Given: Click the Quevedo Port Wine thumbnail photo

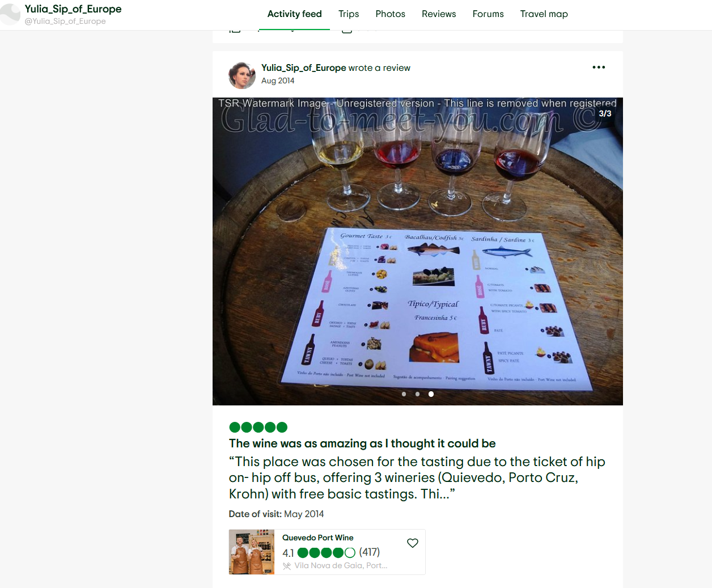Looking at the screenshot, I should click(252, 552).
